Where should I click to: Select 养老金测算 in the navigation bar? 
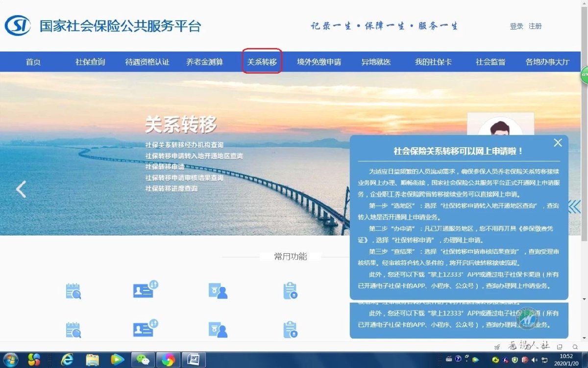click(204, 62)
